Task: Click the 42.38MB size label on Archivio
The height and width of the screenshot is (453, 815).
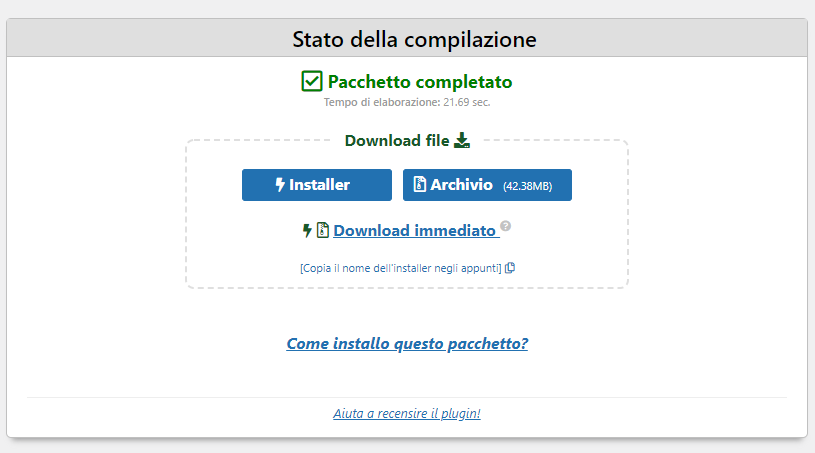Action: click(527, 186)
